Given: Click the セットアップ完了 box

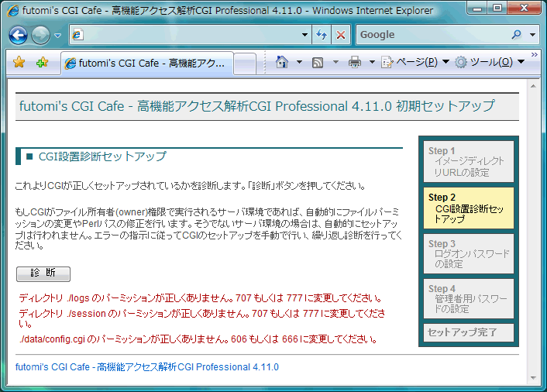Looking at the screenshot, I should 469,332.
